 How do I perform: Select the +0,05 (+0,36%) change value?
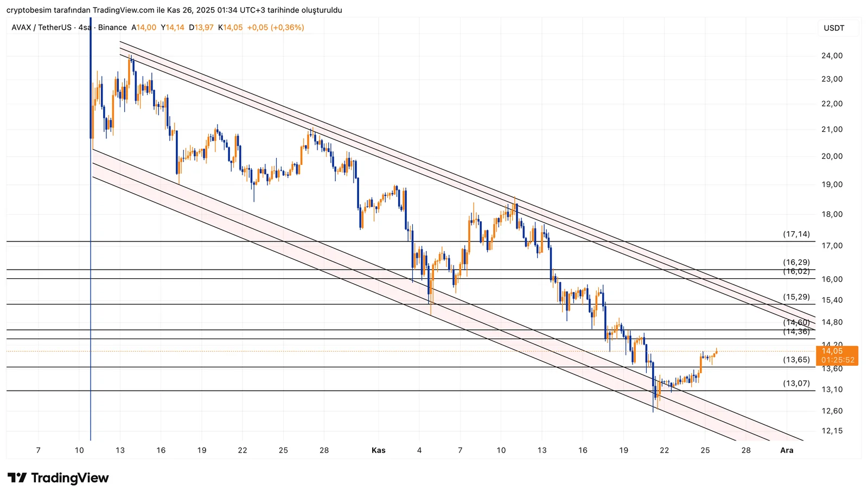275,28
